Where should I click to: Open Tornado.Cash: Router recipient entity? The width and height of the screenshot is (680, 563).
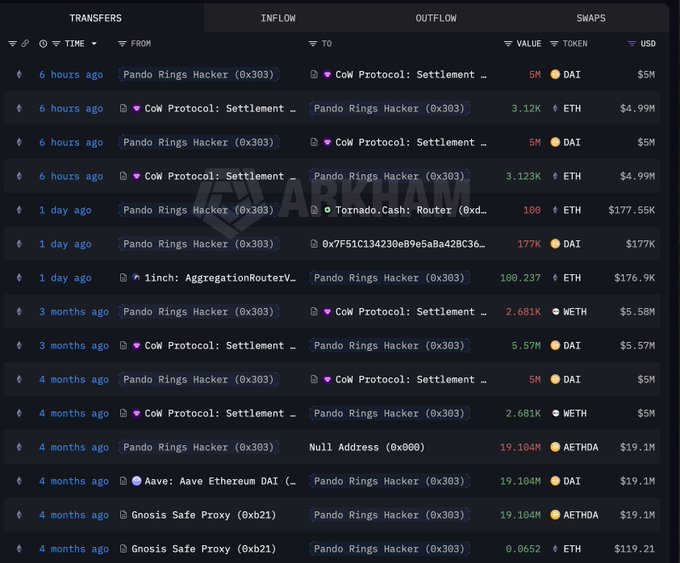(x=411, y=210)
